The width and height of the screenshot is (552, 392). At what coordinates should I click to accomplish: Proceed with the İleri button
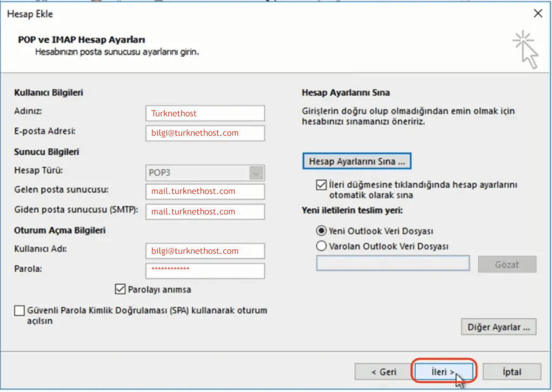(x=443, y=372)
